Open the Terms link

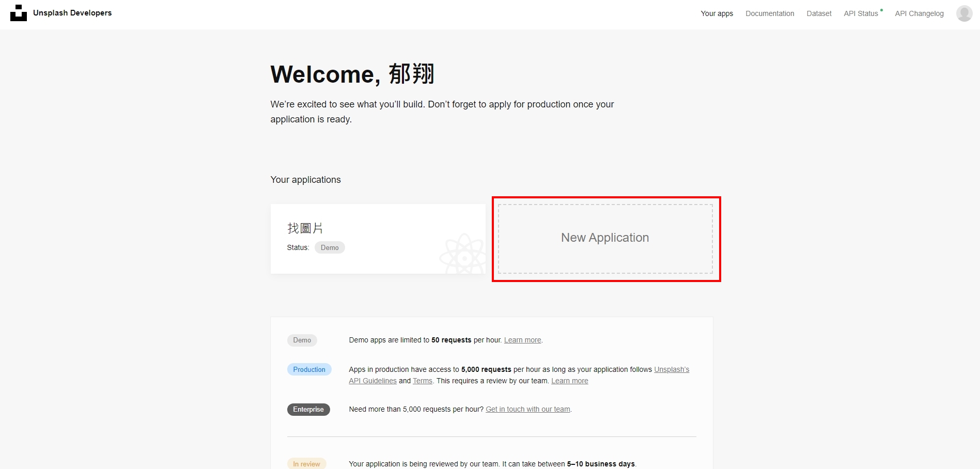click(x=422, y=381)
